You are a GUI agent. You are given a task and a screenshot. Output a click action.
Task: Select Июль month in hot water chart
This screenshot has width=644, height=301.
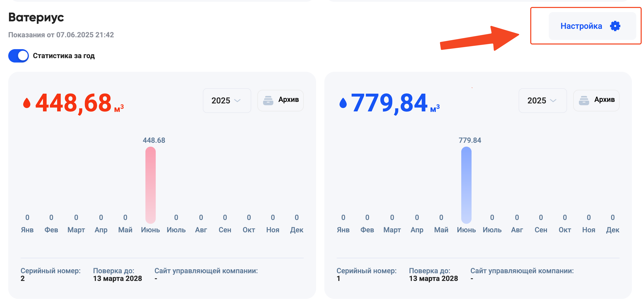pyautogui.click(x=176, y=230)
